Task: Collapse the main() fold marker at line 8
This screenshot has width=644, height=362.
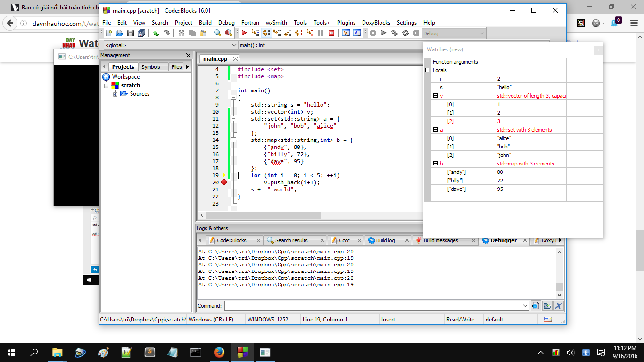Action: [233, 98]
